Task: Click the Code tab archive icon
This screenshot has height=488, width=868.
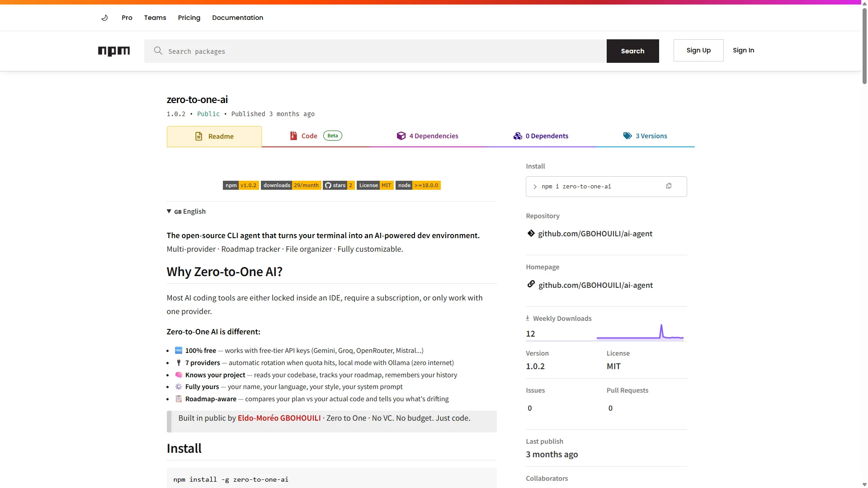Action: click(293, 136)
